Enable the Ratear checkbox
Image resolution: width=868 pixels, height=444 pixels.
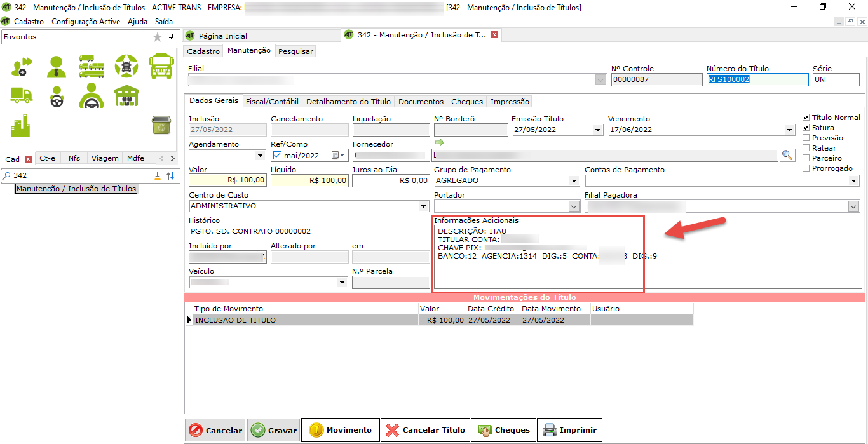coord(806,148)
